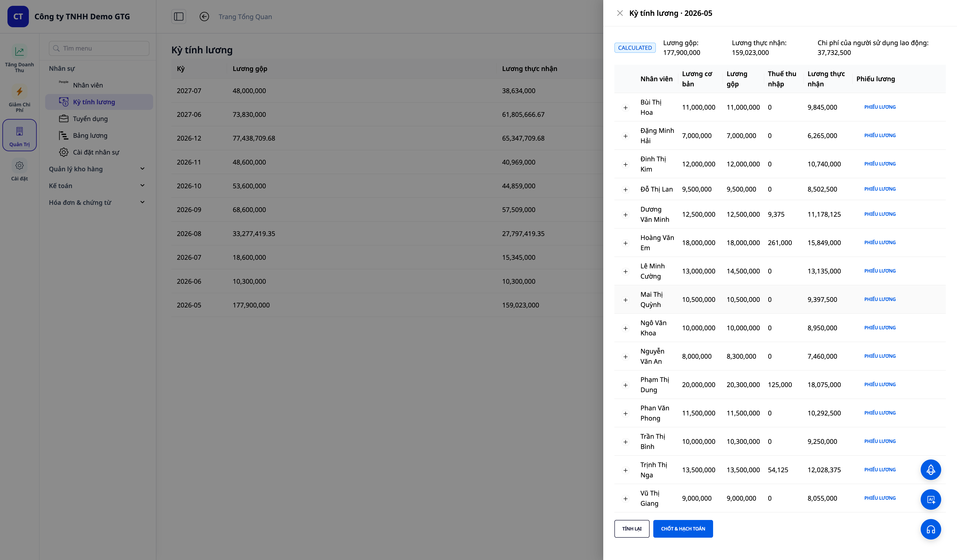The width and height of the screenshot is (957, 560).
Task: Open Giảm Chi Phí lightning icon
Action: [19, 91]
